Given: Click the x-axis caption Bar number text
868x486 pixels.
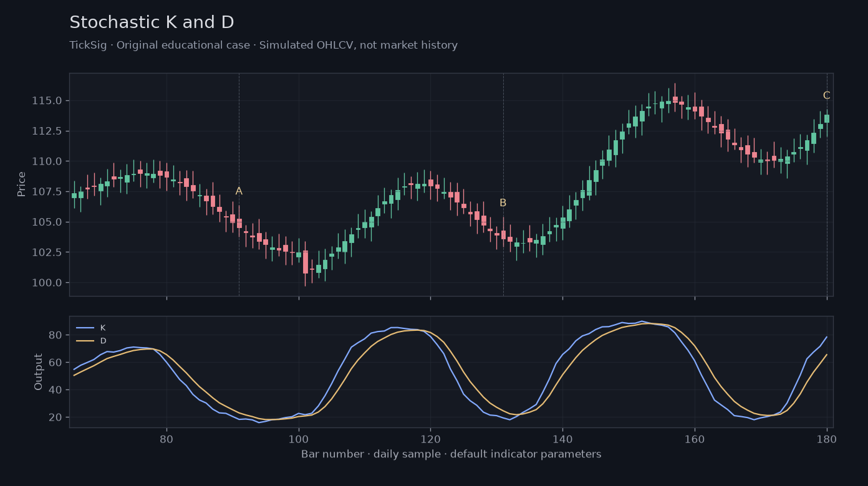Looking at the screenshot, I should pos(451,454).
